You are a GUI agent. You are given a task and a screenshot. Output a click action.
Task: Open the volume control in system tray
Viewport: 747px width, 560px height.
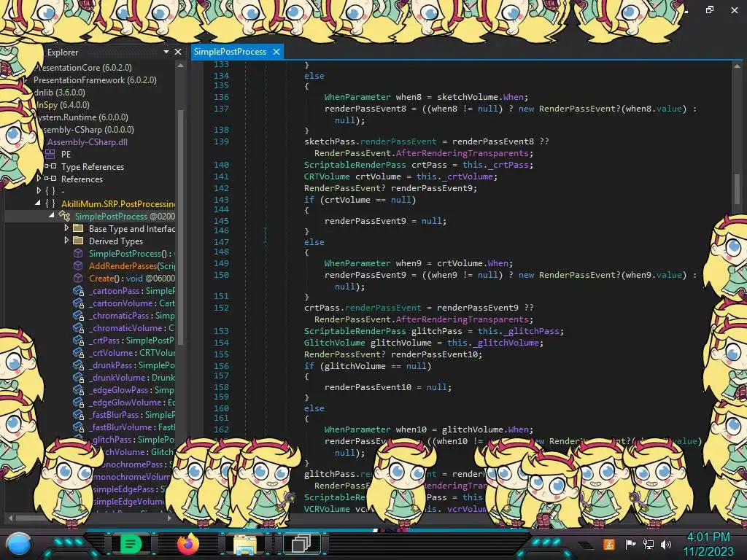click(x=666, y=544)
